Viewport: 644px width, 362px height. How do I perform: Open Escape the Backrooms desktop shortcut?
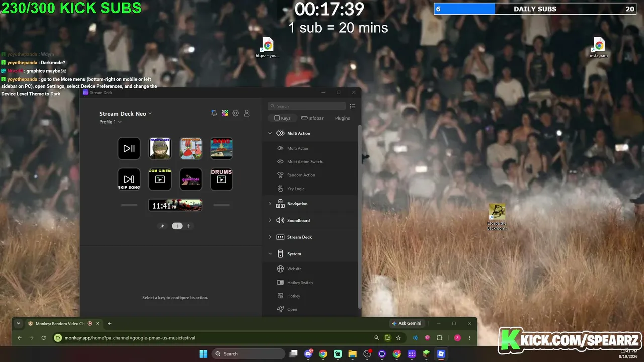pos(497,217)
